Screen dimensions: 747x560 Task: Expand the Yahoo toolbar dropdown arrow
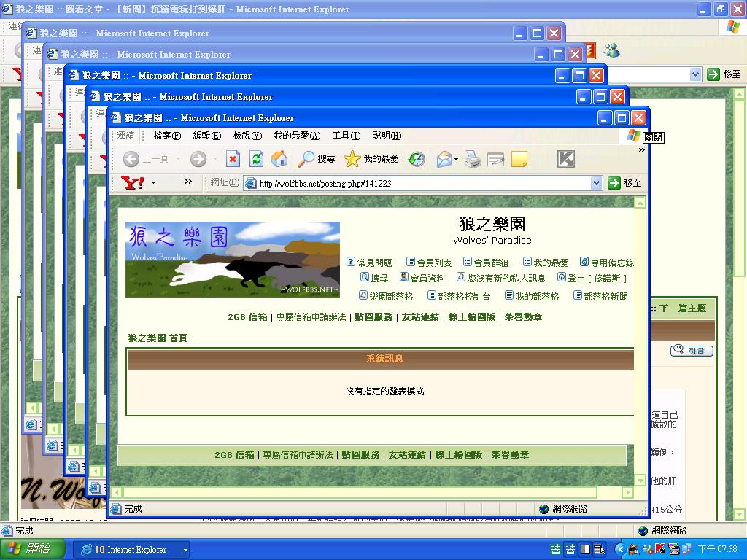(153, 183)
